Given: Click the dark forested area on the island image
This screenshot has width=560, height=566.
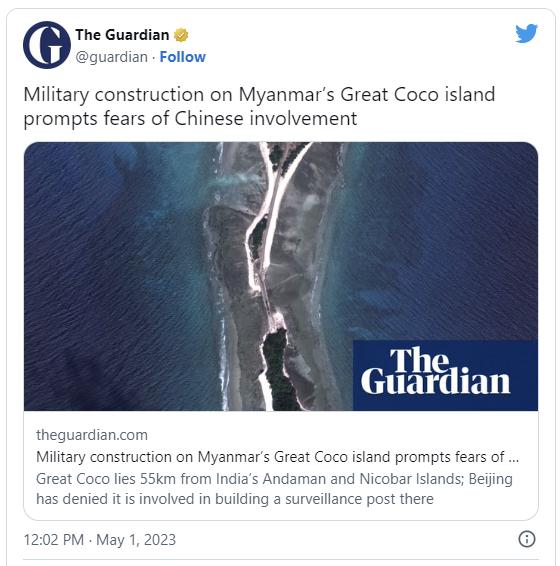Looking at the screenshot, I should (278, 372).
